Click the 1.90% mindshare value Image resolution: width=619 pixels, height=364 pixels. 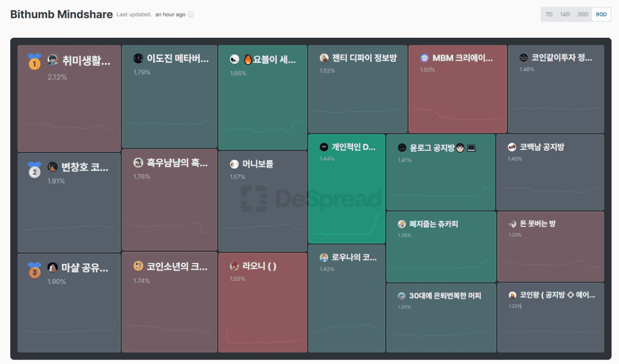click(57, 281)
